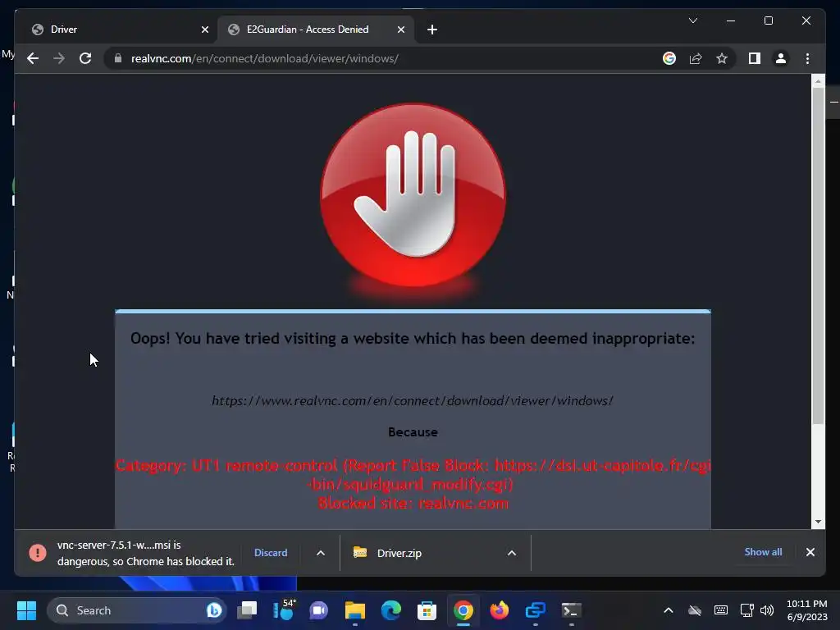
Task: Launch Firefox from taskbar
Action: (x=500, y=610)
